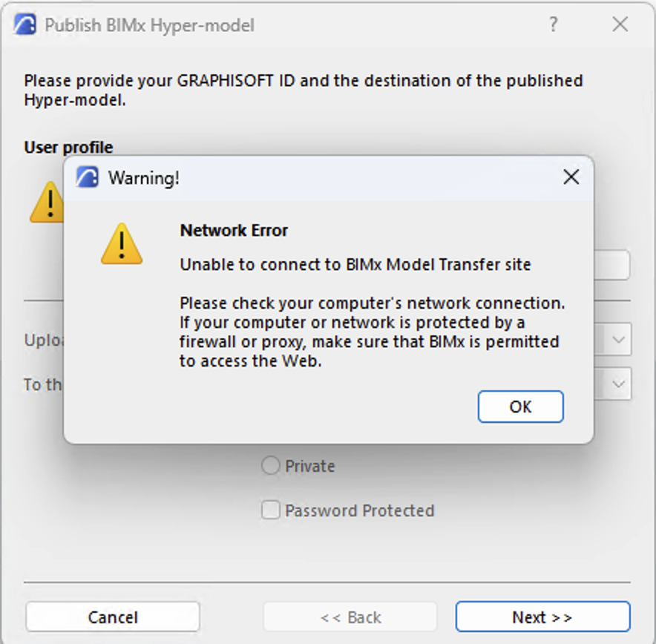Proceed with the Next >> button
656x644 pixels.
coord(542,617)
